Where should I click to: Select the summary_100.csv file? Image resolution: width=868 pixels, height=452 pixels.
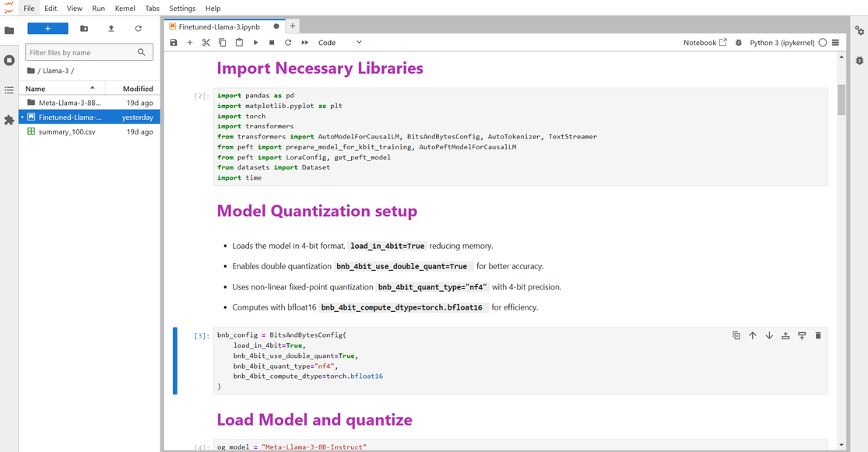pos(89,131)
